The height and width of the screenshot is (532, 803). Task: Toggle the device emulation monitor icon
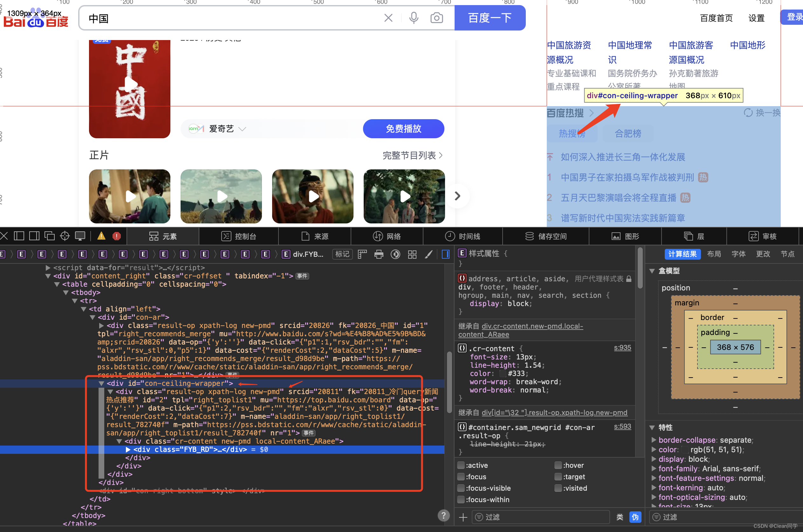point(80,236)
